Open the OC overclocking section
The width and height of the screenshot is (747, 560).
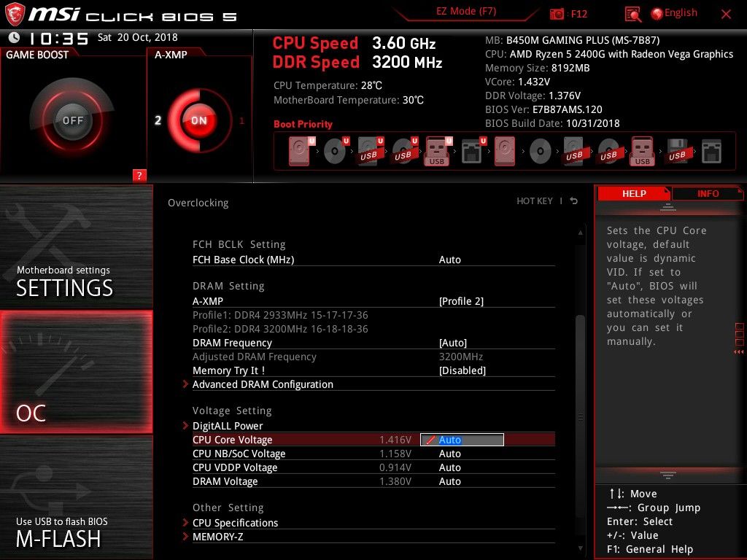click(76, 373)
